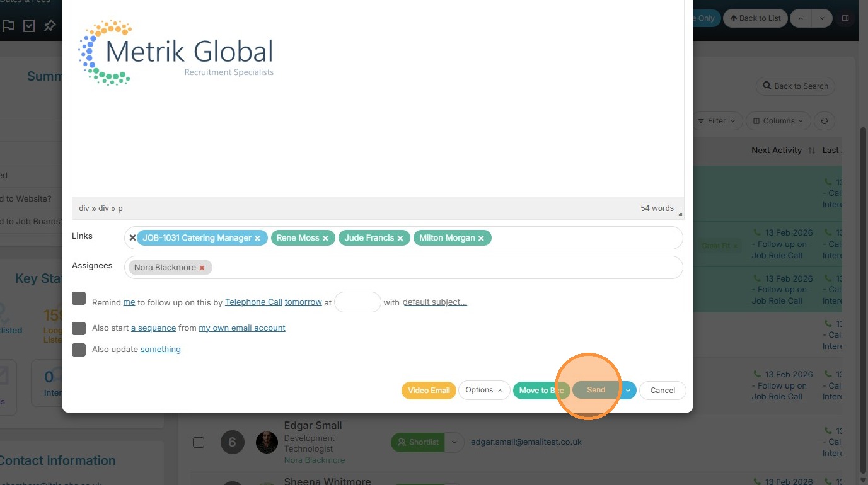Click the Video Email button
The image size is (868, 485).
pos(429,391)
